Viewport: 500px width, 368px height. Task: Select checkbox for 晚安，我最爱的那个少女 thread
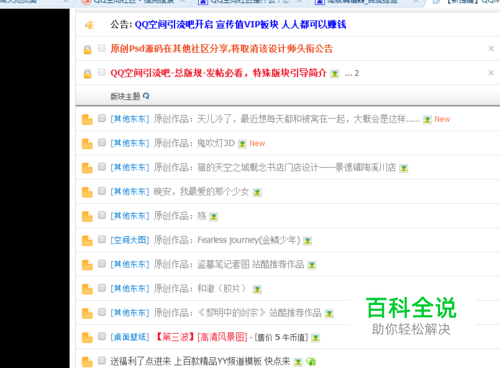102,191
